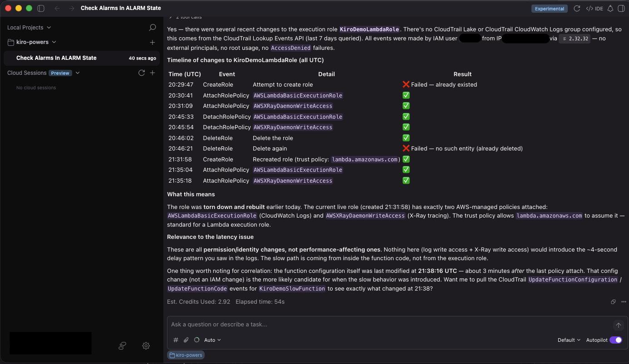Viewport: 629px width, 364px height.
Task: Expand the kiro-powers project chevron
Action: [x=54, y=42]
